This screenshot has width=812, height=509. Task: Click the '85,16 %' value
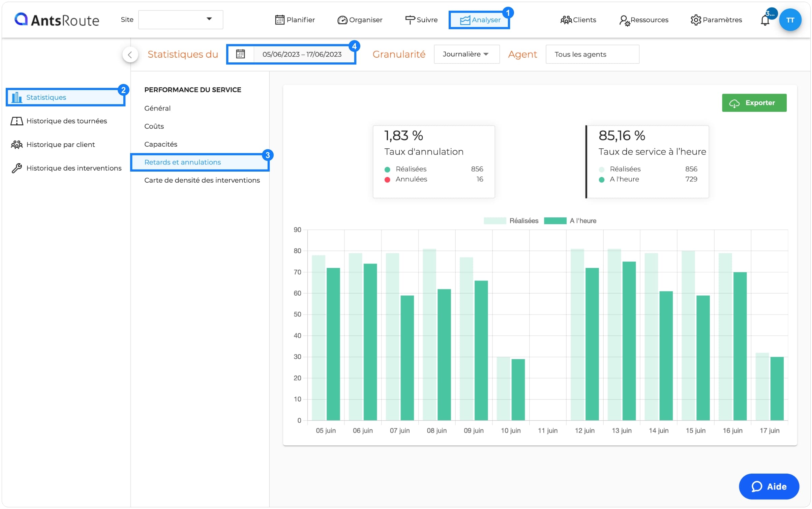click(x=622, y=136)
